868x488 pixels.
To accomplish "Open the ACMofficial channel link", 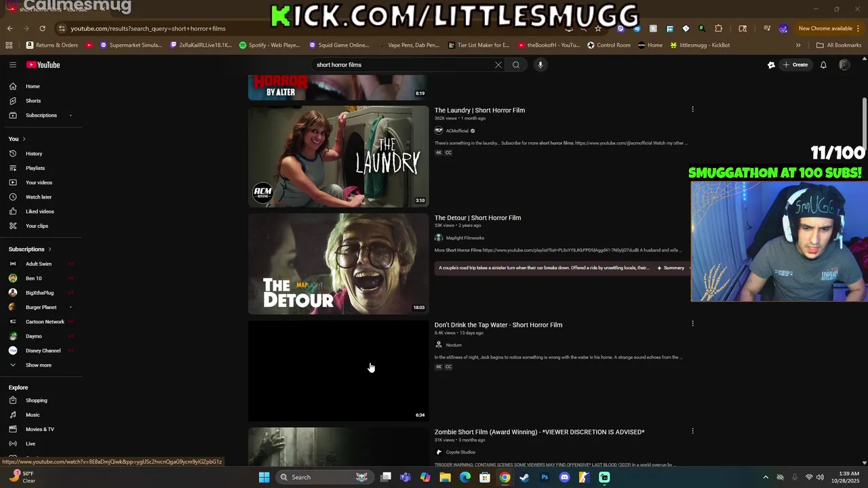I will coord(457,131).
